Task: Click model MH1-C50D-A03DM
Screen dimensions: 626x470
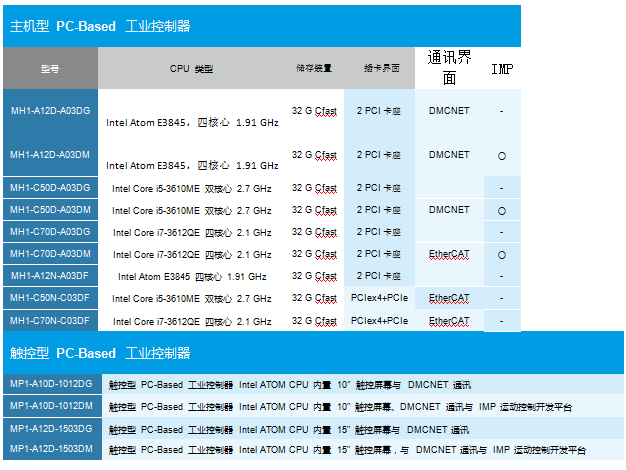Action: coord(50,210)
